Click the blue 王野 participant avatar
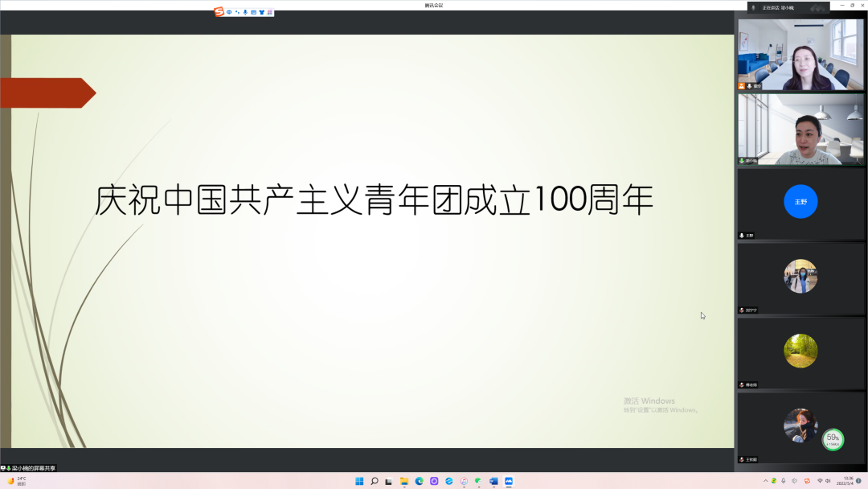This screenshot has width=868, height=489. pyautogui.click(x=800, y=202)
